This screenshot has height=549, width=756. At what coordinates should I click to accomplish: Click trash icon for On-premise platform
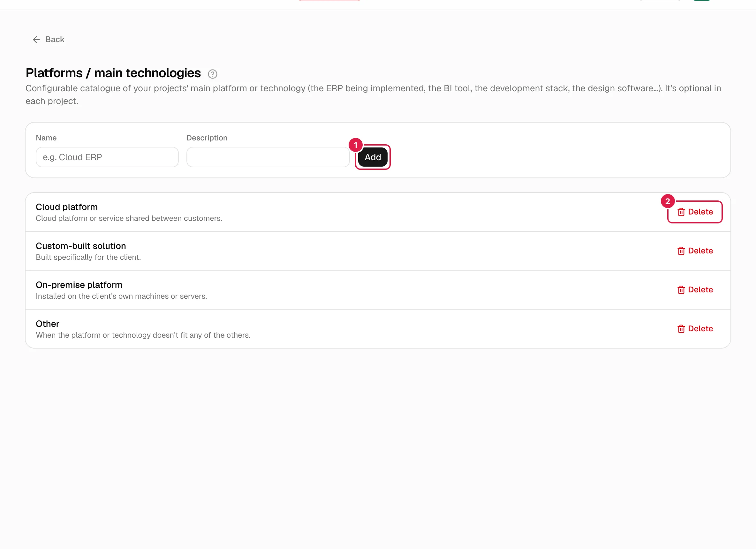pos(681,290)
